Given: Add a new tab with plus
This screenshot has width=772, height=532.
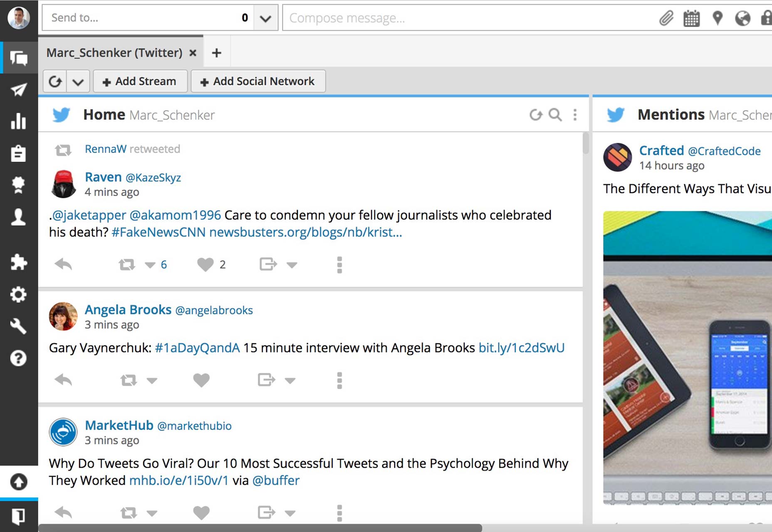Looking at the screenshot, I should click(216, 53).
